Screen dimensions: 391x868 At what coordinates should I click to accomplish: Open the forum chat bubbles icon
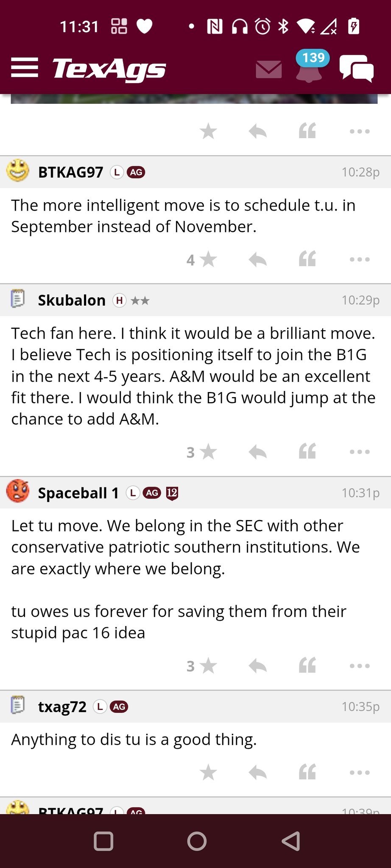[x=356, y=69]
